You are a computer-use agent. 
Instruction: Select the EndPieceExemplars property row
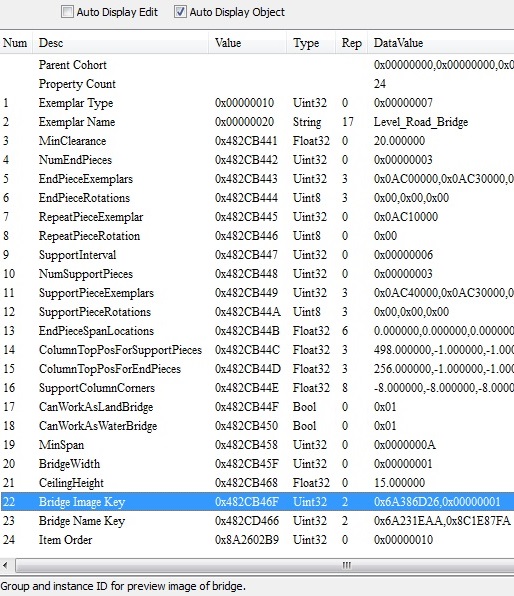pyautogui.click(x=257, y=179)
